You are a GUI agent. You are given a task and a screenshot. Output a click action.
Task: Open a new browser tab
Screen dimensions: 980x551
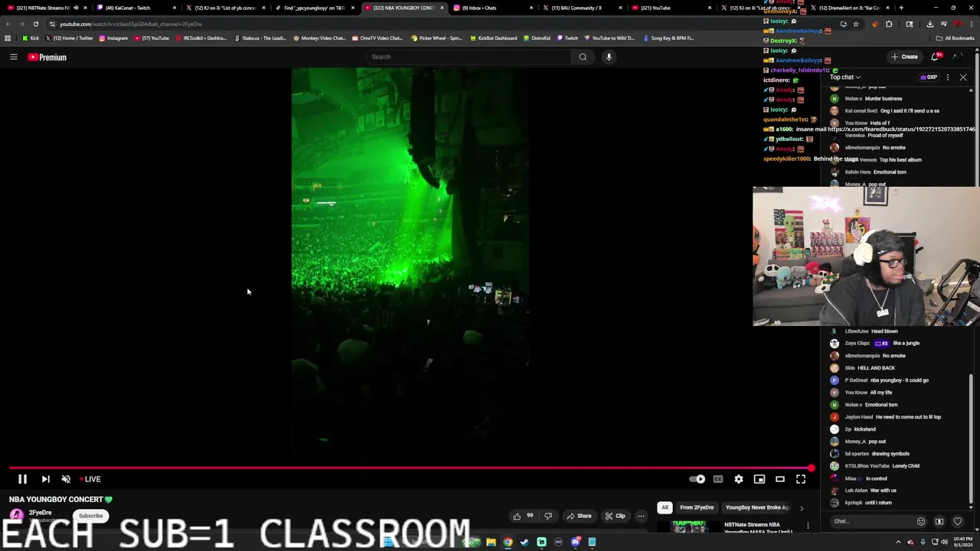[901, 8]
